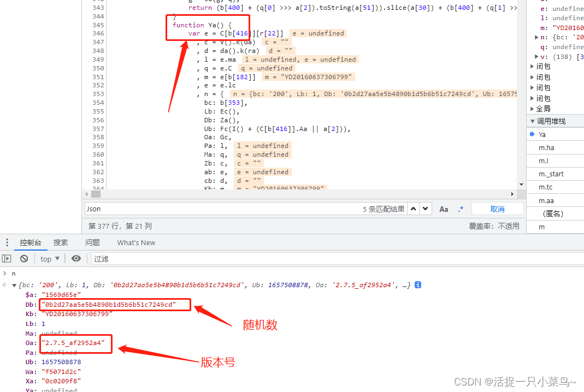
Task: Toggle match case Aa option
Action: click(444, 209)
